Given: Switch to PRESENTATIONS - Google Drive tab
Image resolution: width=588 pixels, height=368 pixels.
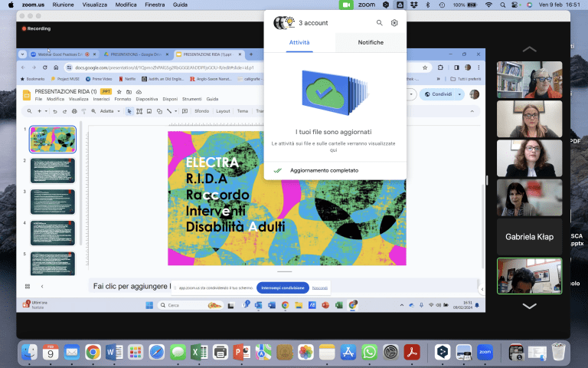Looking at the screenshot, I should (x=136, y=54).
